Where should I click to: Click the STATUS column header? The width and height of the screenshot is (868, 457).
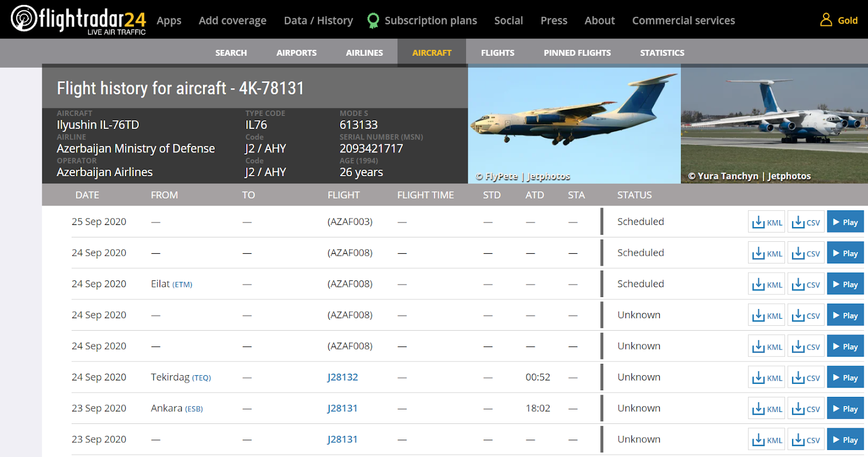pyautogui.click(x=634, y=195)
